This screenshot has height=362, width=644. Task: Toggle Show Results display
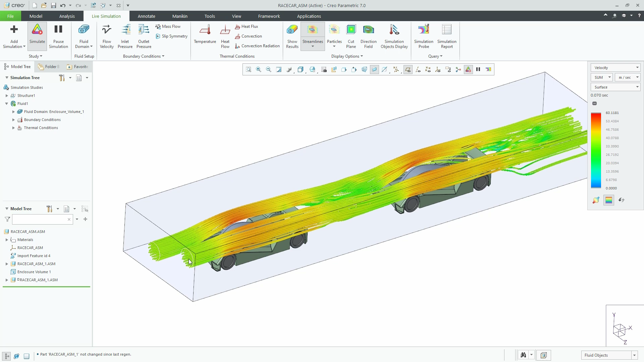[x=292, y=36]
